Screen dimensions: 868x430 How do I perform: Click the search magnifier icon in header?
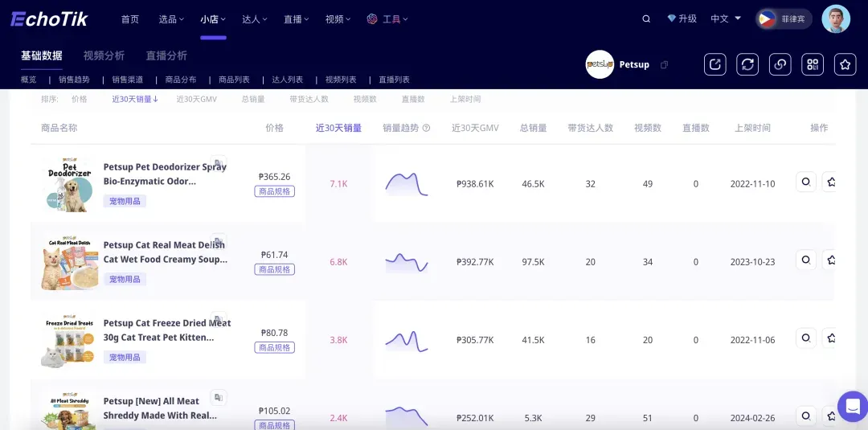(646, 19)
